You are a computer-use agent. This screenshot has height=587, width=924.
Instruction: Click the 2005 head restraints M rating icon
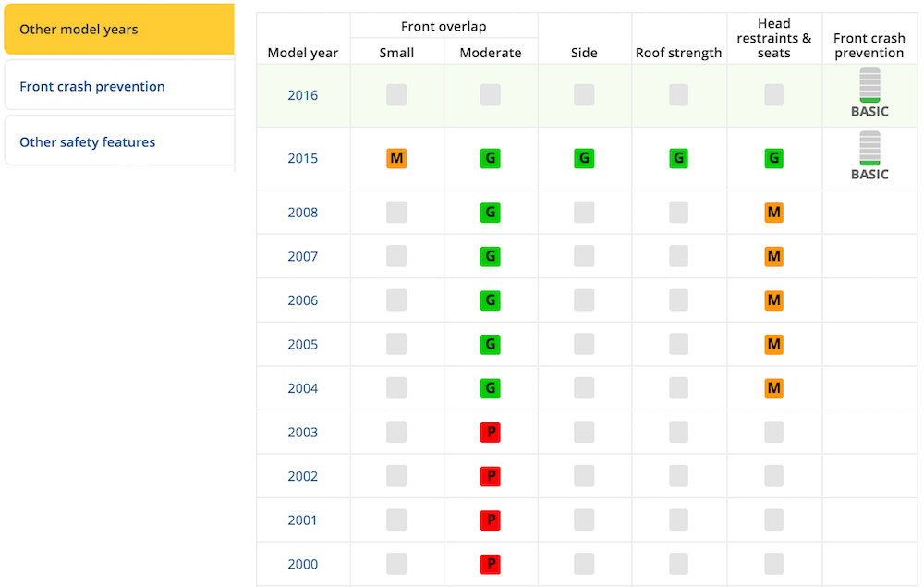(773, 344)
